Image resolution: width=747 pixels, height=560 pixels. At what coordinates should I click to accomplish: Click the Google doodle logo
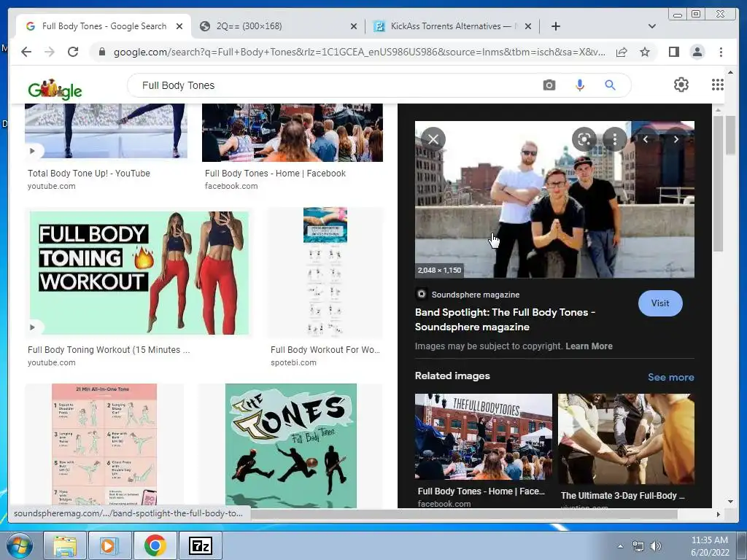[55, 89]
